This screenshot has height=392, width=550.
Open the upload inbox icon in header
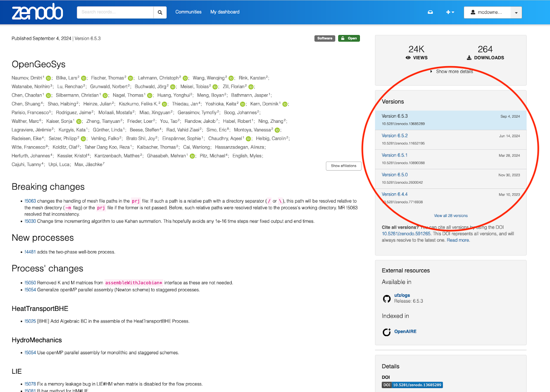click(430, 12)
